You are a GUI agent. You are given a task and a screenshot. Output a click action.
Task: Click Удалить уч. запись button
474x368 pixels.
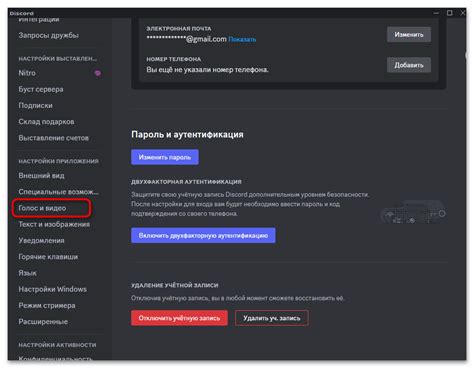271,318
